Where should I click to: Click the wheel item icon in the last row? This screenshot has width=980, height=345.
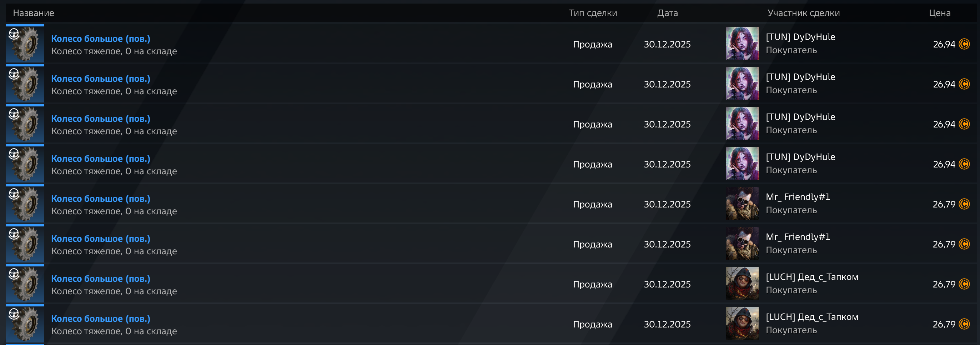pyautogui.click(x=25, y=324)
